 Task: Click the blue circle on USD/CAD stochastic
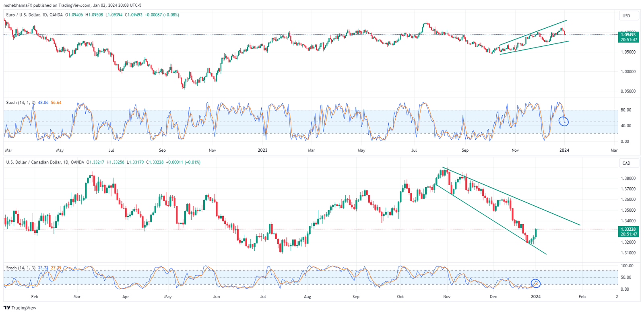[535, 283]
